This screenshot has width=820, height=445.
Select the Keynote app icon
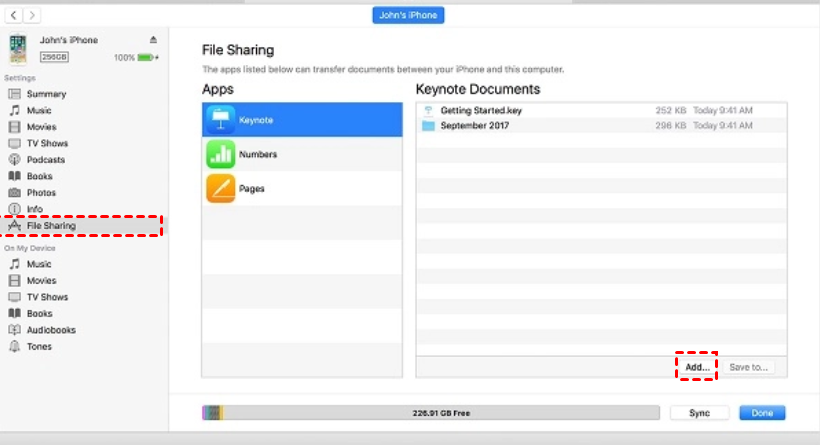pos(220,120)
